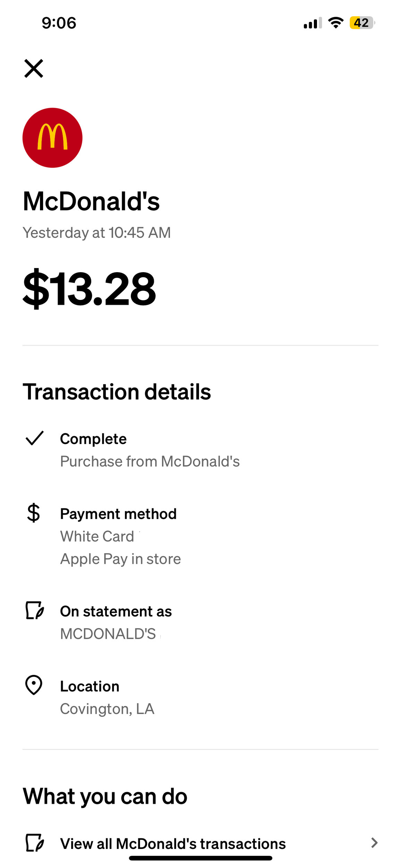Tap the MCDONALD'S statement descriptor text

point(108,634)
